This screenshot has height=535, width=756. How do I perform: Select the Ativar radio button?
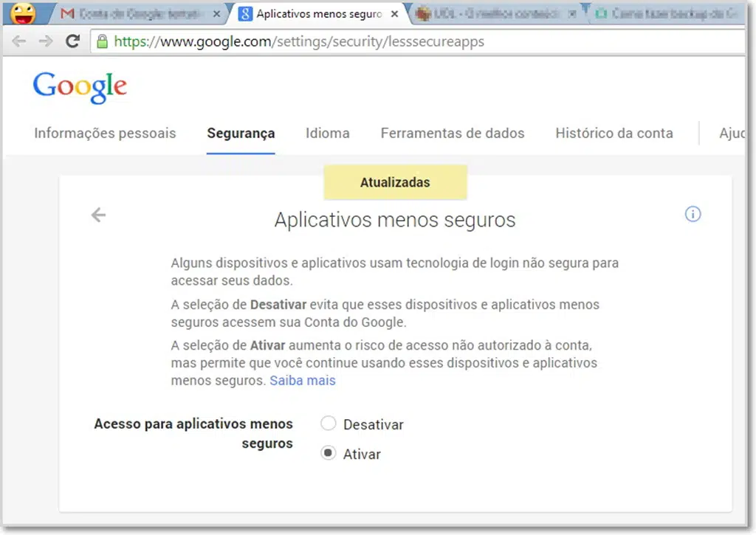pos(329,453)
